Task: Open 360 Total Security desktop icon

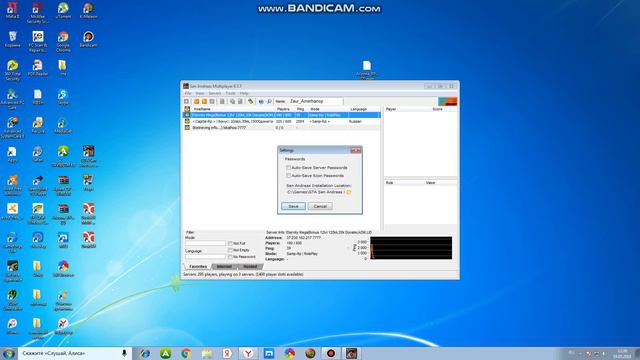Action: click(12, 70)
